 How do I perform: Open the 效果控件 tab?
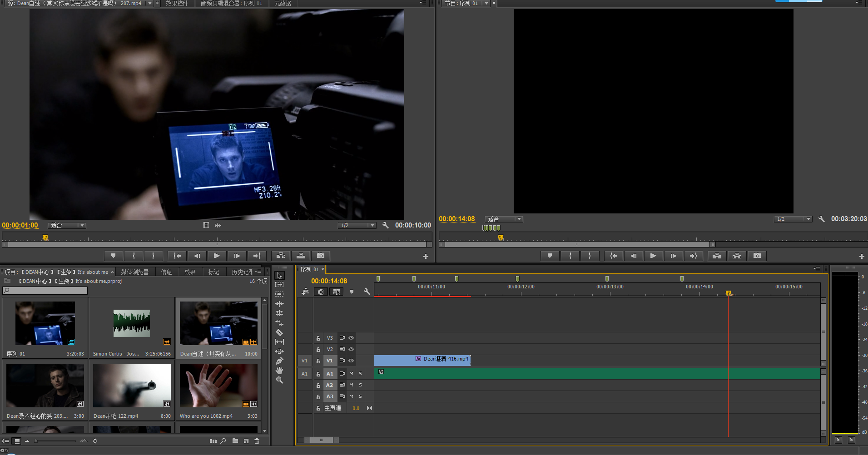177,3
